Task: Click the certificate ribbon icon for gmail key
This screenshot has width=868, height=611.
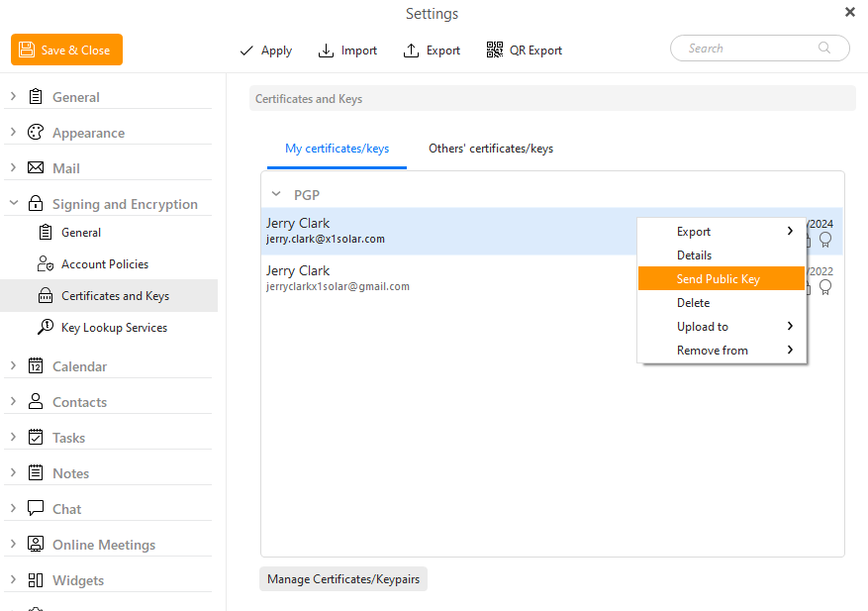Action: pos(824,287)
